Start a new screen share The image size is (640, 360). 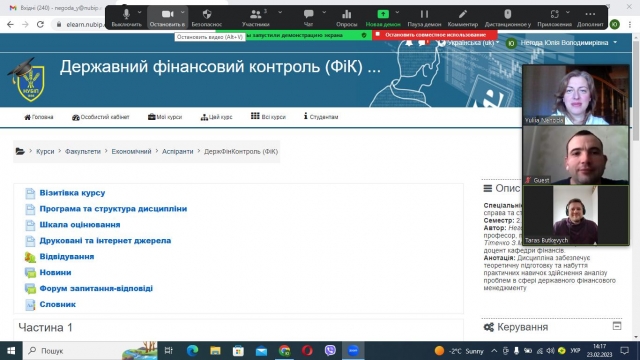tap(383, 17)
